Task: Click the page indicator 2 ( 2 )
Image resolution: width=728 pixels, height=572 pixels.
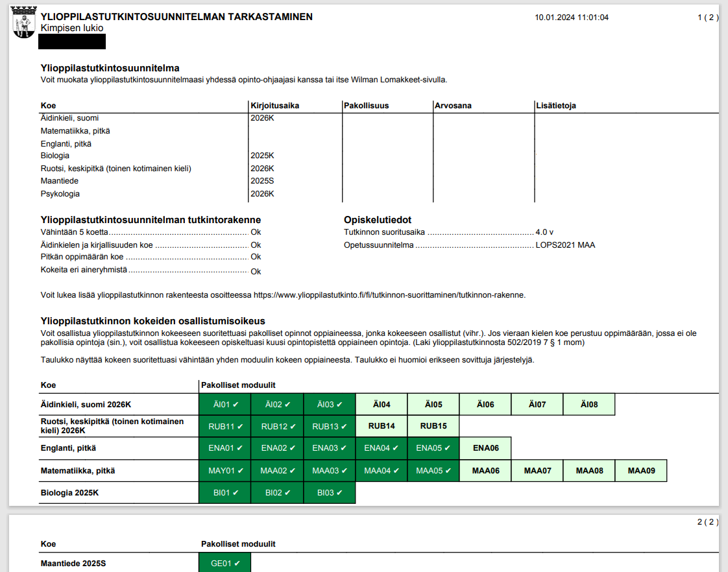Action: tap(708, 522)
